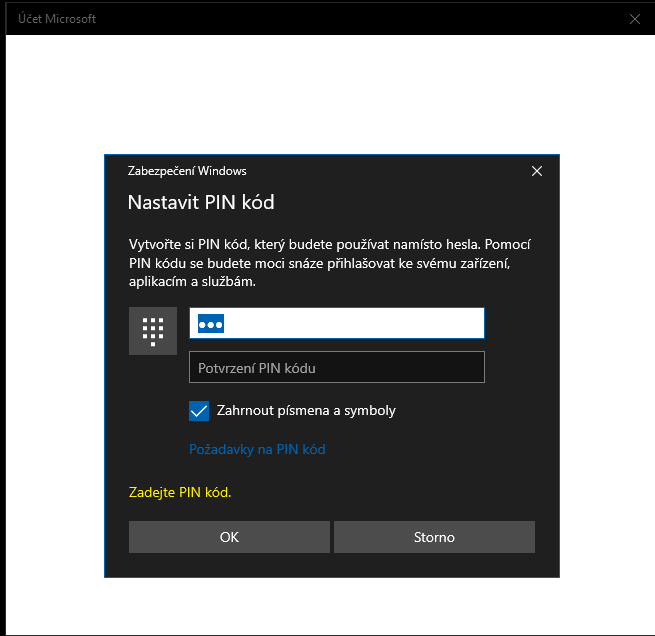The height and width of the screenshot is (636, 655).
Task: Click the PIN keypad icon
Action: coord(153,331)
